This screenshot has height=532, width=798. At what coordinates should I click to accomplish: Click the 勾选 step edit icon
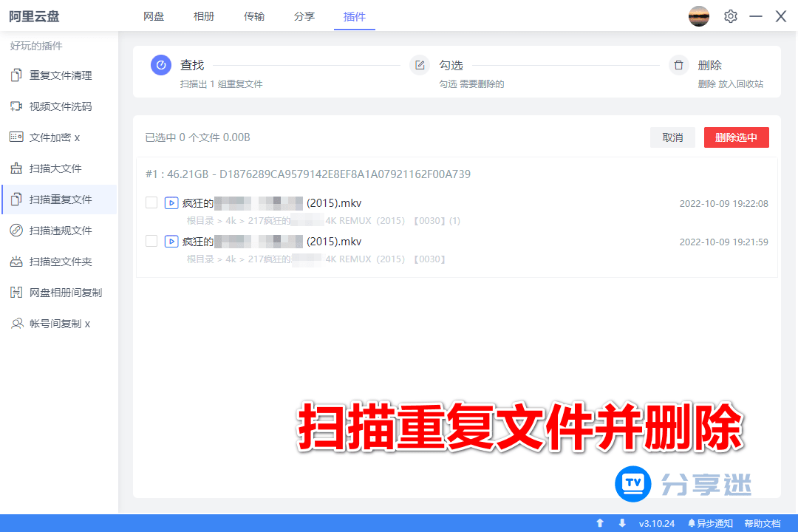tap(420, 65)
